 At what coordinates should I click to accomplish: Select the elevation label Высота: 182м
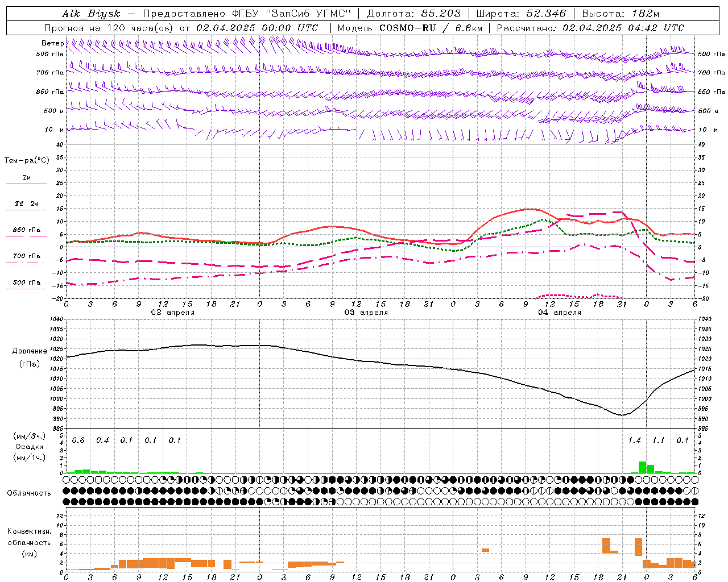(621, 14)
